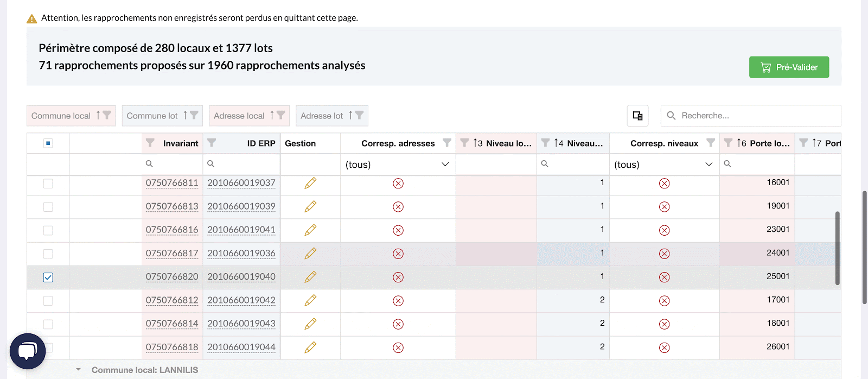Image resolution: width=868 pixels, height=379 pixels.
Task: Click the Commune local grouping chip
Action: [61, 116]
